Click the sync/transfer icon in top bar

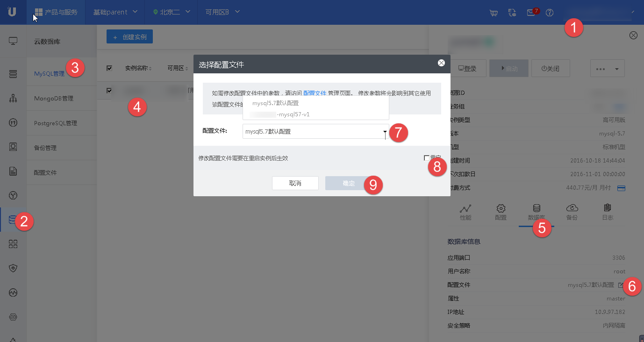pos(512,13)
